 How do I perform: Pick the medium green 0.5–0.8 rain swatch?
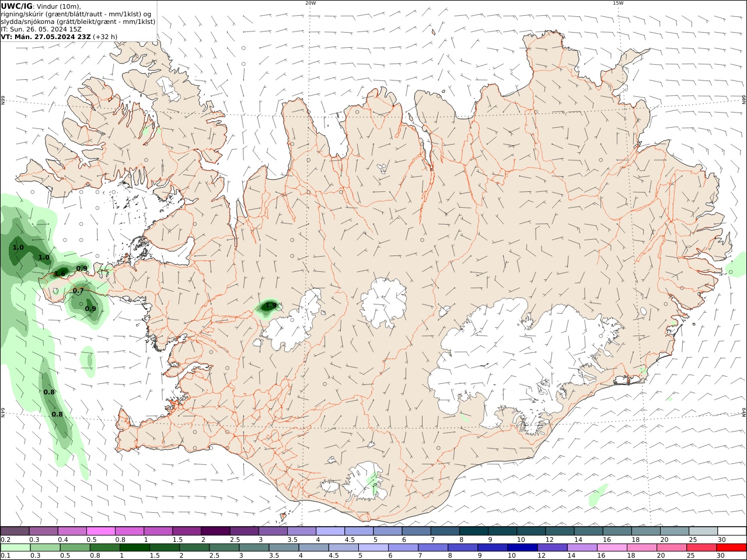[x=75, y=548]
